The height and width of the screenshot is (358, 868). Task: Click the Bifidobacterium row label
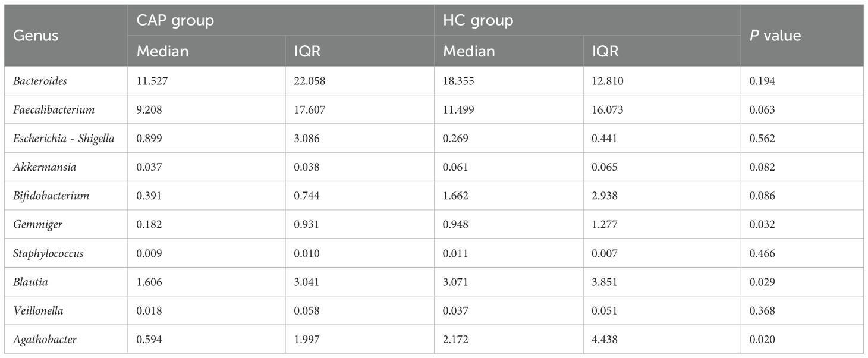click(51, 196)
